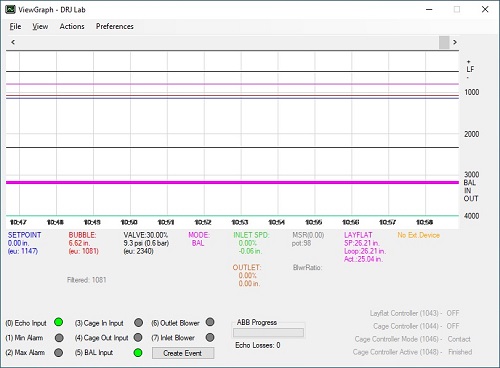Click the MSR(0.00) readout
Screen dimensions: 500x368
coord(308,235)
